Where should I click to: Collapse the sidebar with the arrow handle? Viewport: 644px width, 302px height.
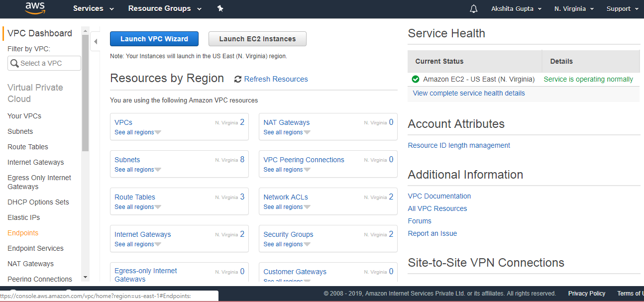pyautogui.click(x=96, y=42)
